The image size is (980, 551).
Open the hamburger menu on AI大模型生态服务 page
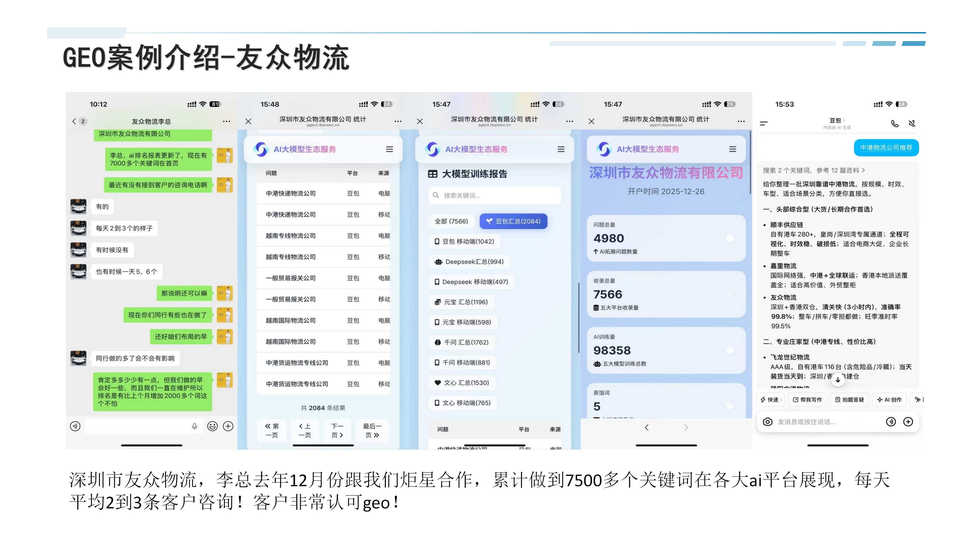tap(389, 149)
